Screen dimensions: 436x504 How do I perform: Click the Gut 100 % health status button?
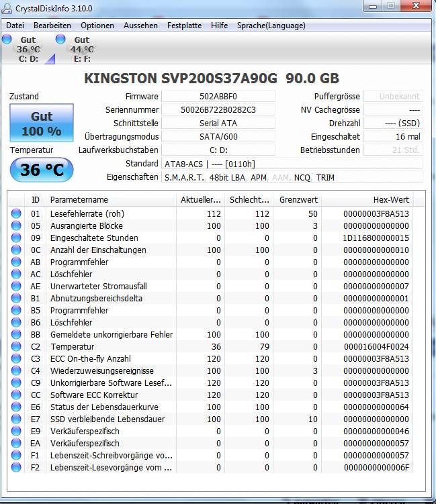42,123
